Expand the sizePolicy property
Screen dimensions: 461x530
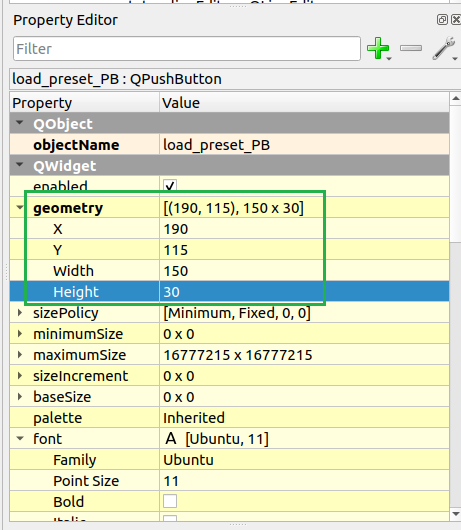click(20, 313)
